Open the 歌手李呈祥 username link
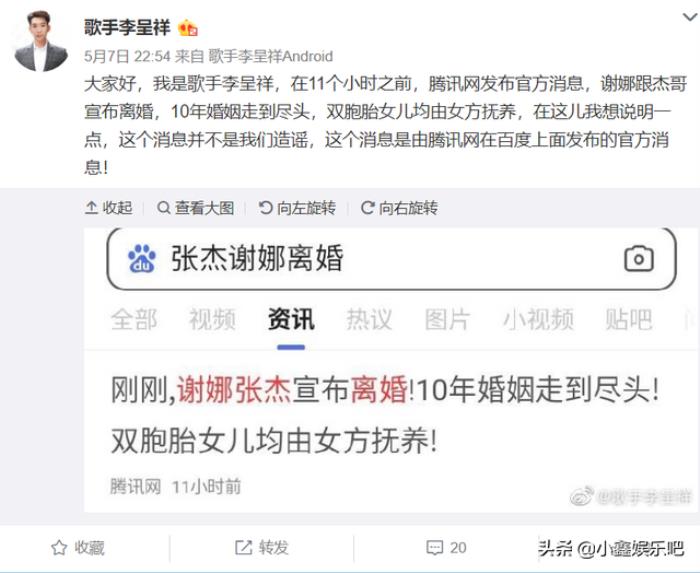The height and width of the screenshot is (573, 700). click(x=127, y=27)
